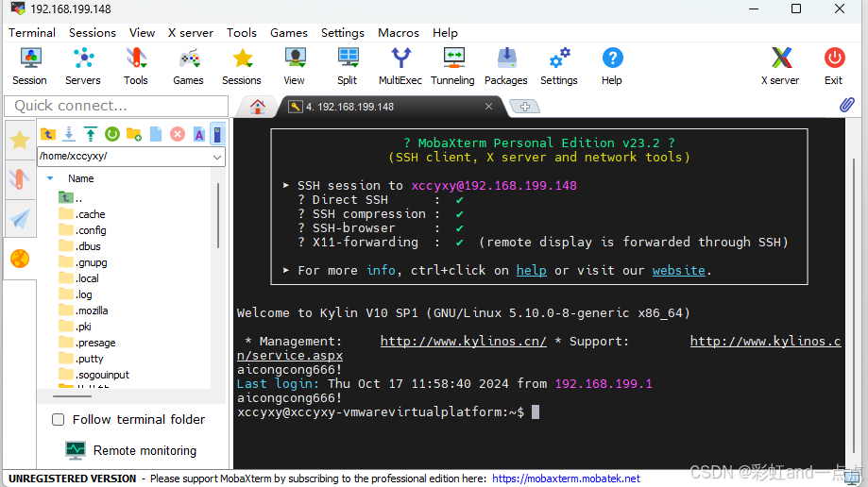The image size is (868, 487).
Task: Upload files with green arrow icon
Action: pos(91,134)
